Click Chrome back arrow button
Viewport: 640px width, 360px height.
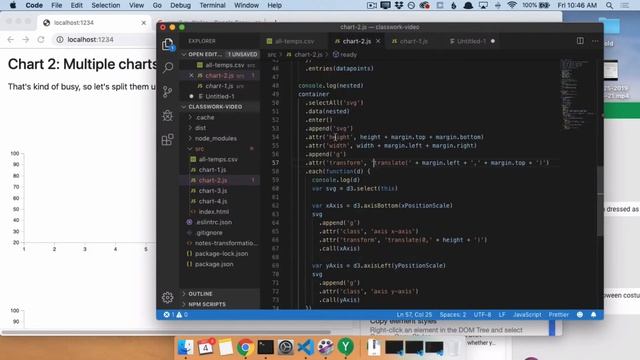click(x=11, y=40)
